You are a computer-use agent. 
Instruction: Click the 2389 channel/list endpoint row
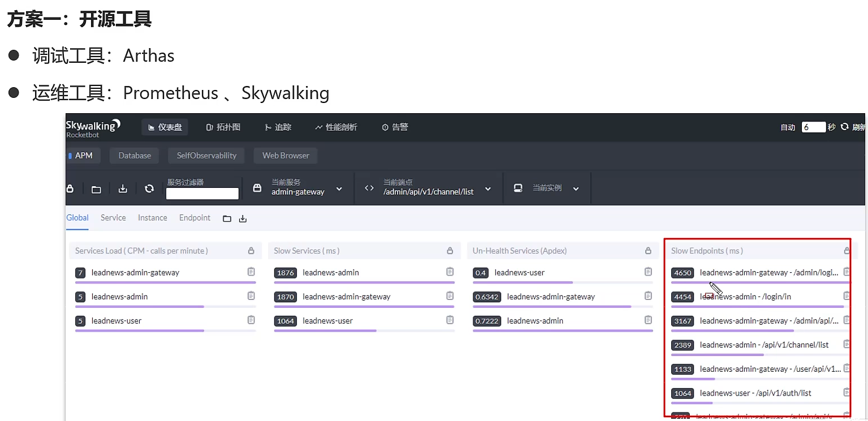click(761, 346)
